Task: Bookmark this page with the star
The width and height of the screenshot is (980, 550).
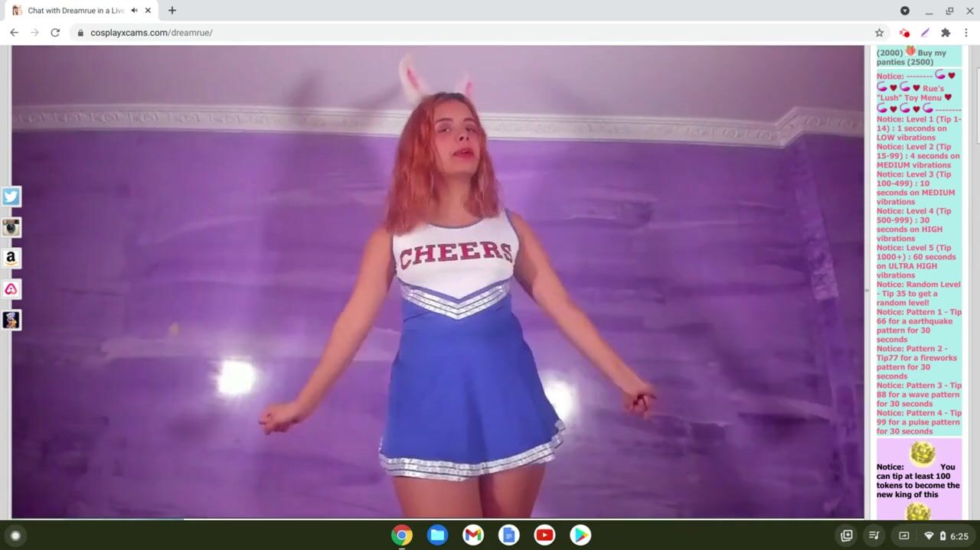Action: pyautogui.click(x=879, y=33)
